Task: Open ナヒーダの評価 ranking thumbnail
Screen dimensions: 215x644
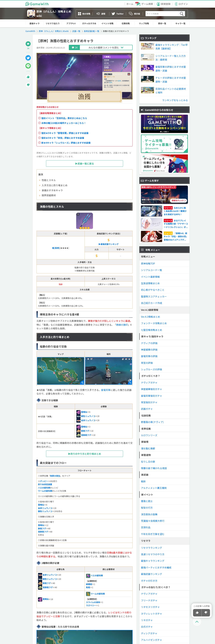Action: pos(147,79)
